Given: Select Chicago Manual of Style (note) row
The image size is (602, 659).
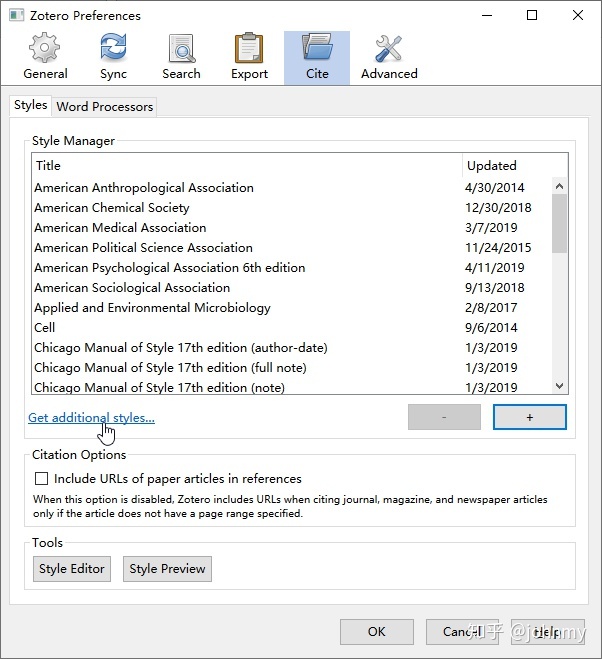Looking at the screenshot, I should pos(292,387).
